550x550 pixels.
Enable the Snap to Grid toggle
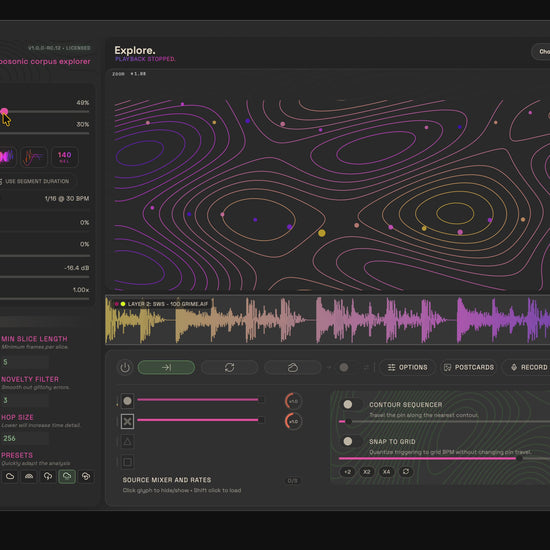tap(352, 441)
